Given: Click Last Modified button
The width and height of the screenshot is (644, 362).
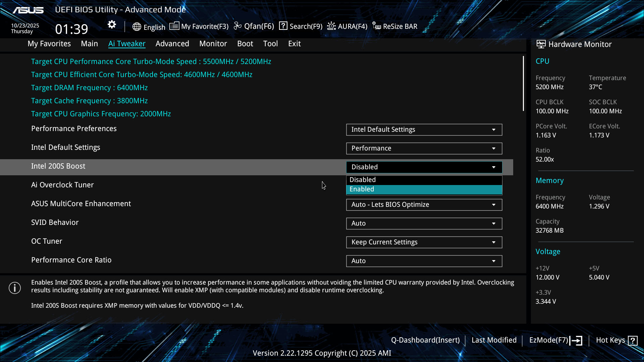Looking at the screenshot, I should (494, 340).
